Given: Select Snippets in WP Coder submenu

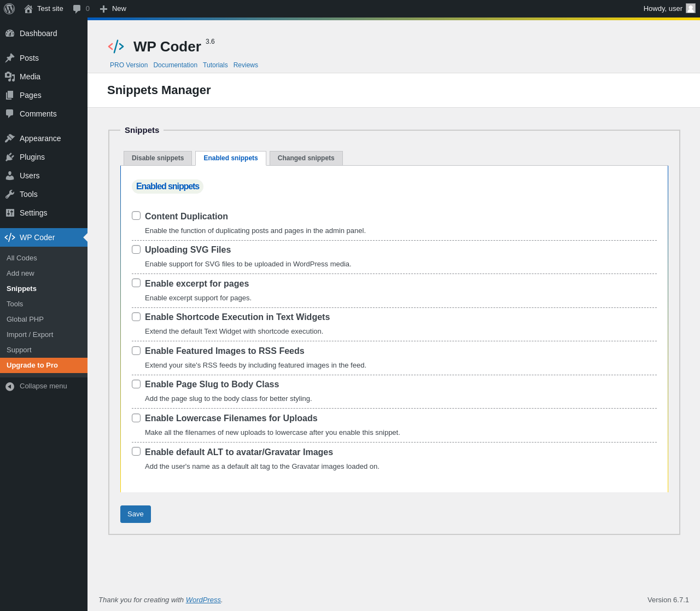Looking at the screenshot, I should coord(44,289).
